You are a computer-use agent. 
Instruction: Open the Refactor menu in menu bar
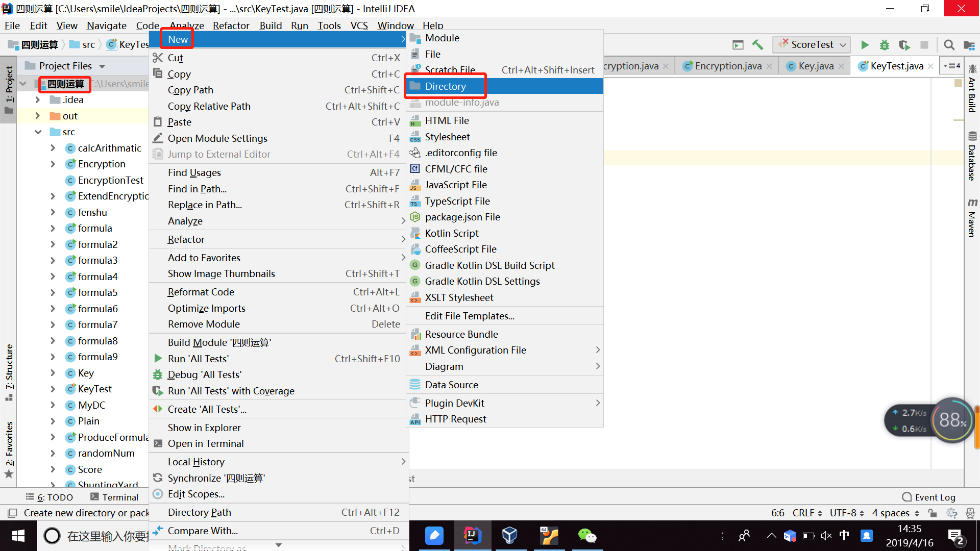pos(231,26)
